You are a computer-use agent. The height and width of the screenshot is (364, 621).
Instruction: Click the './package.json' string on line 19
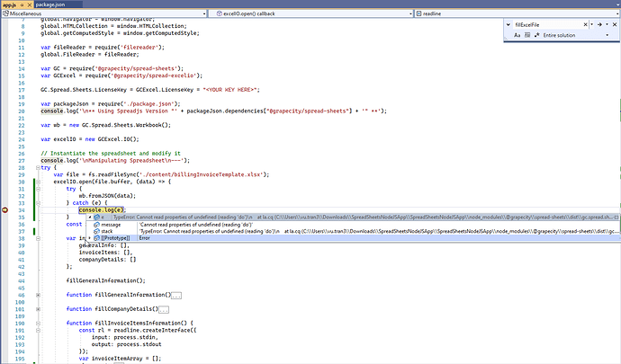point(148,104)
